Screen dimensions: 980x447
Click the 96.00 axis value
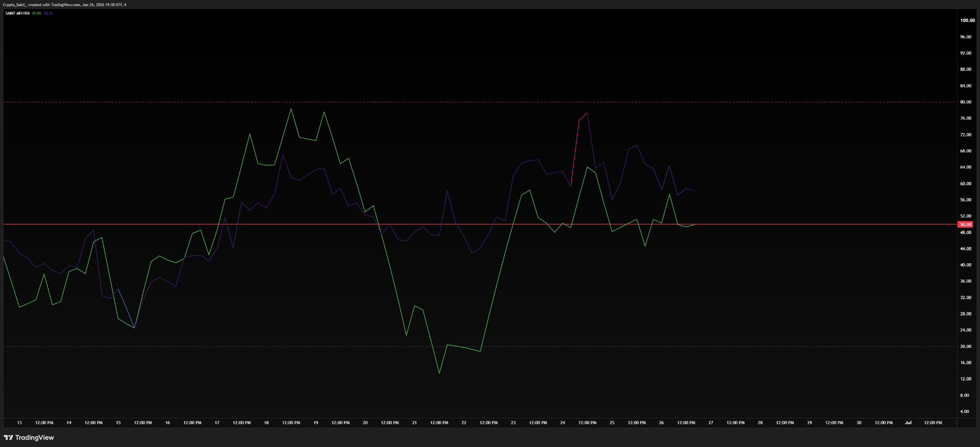[x=966, y=37]
